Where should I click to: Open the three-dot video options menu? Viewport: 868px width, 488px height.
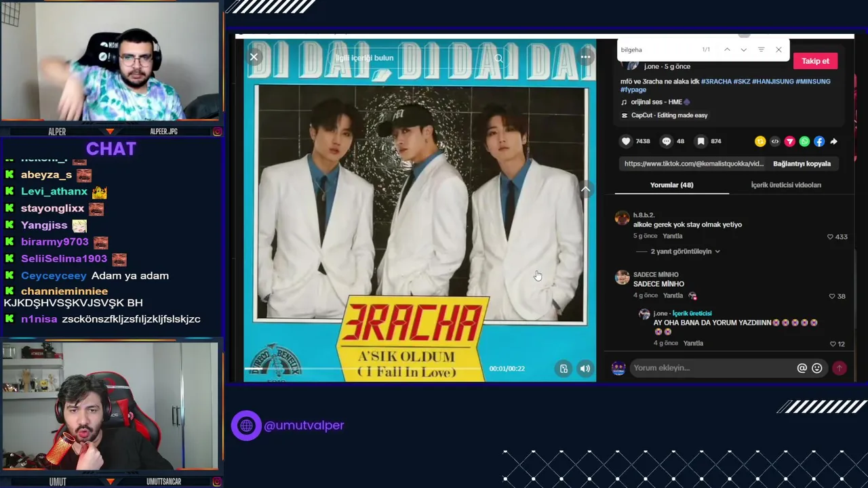[585, 58]
